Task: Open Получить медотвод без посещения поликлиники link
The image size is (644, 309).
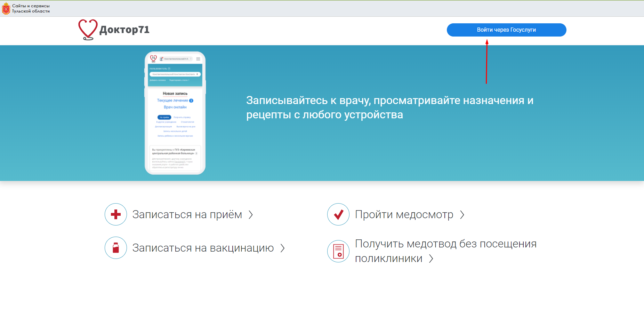Action: 446,251
